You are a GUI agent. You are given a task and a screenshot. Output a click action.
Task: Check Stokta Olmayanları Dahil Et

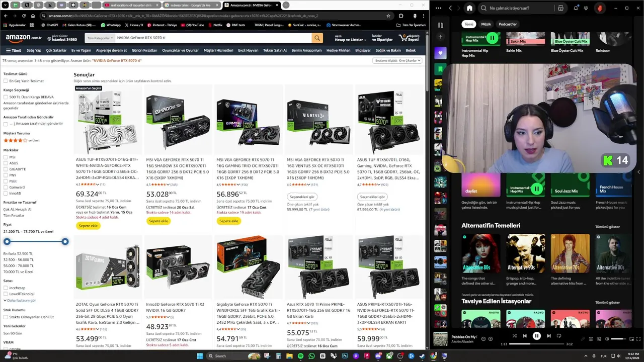click(x=6, y=317)
